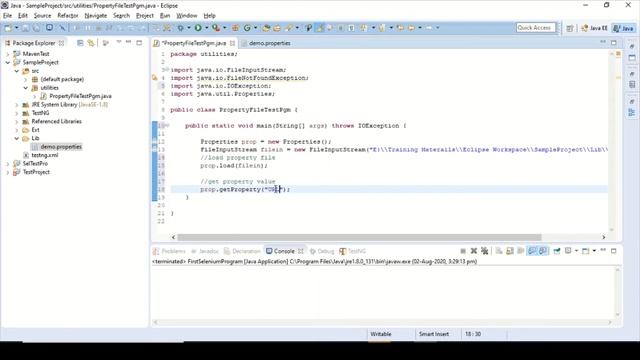The image size is (640, 360).
Task: Open the Project menu
Action: (144, 16)
